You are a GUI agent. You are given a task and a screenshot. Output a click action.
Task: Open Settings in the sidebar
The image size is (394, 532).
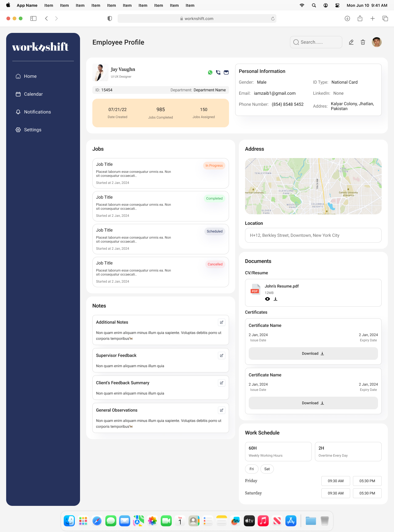tap(29, 130)
